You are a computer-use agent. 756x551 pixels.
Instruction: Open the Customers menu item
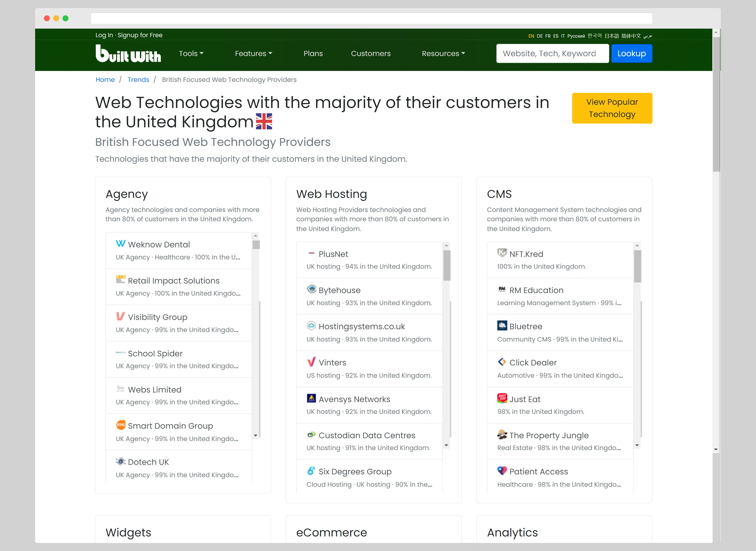[x=371, y=53]
